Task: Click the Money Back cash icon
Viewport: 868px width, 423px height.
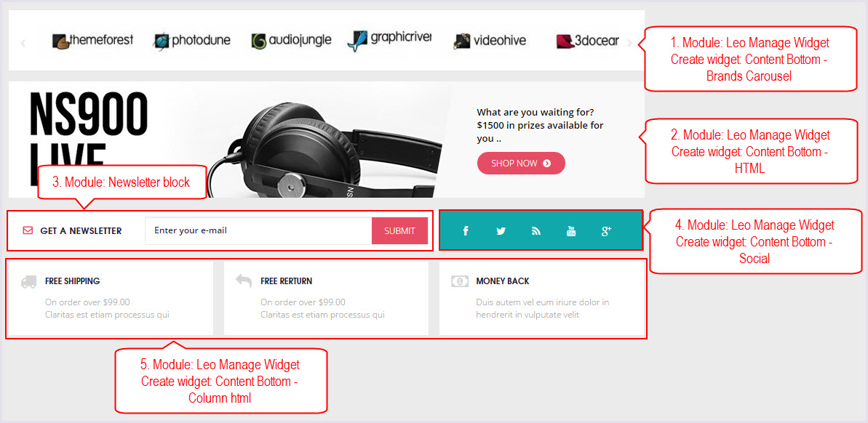Action: (x=459, y=281)
